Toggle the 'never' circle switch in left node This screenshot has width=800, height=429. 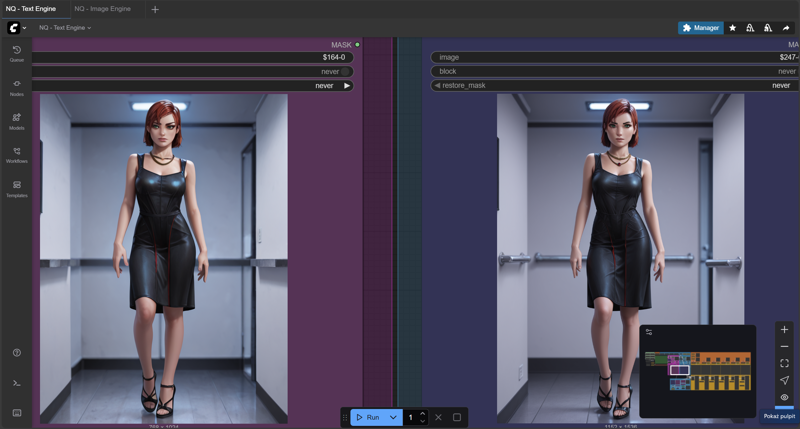[345, 72]
